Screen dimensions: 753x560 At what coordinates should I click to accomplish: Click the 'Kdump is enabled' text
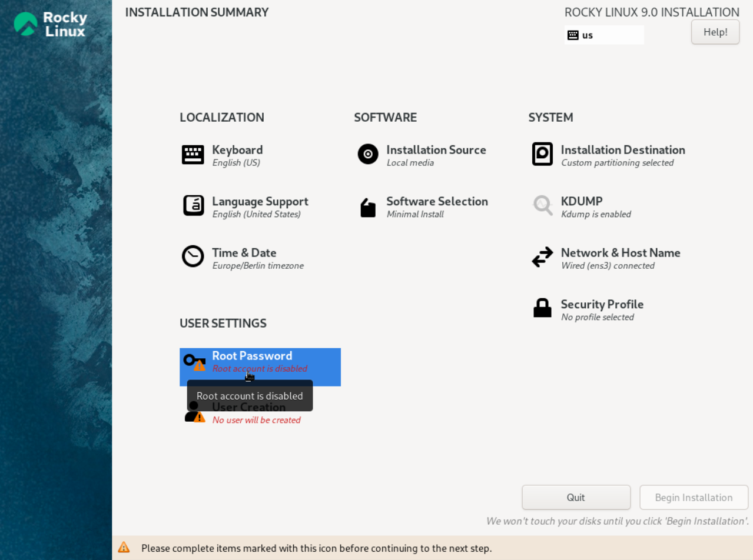click(596, 215)
